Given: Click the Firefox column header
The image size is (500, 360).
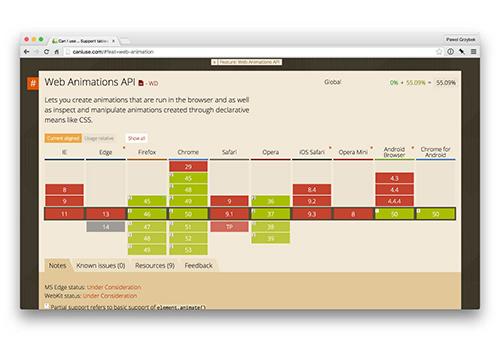Looking at the screenshot, I should [147, 152].
